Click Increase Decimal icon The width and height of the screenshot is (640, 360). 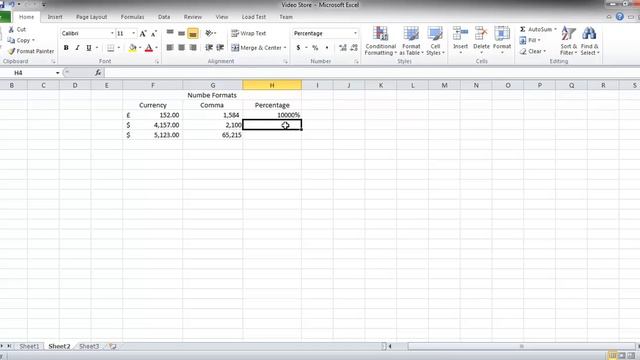click(343, 48)
